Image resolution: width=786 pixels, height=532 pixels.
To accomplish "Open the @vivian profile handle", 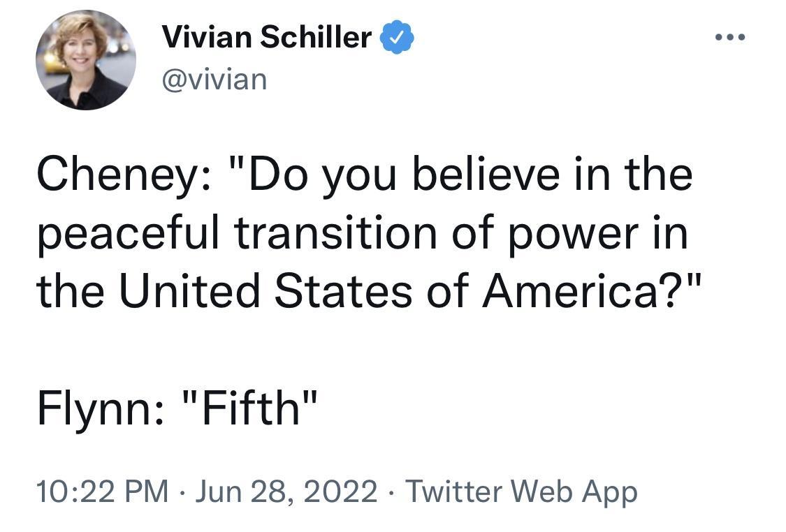I will coord(214,78).
